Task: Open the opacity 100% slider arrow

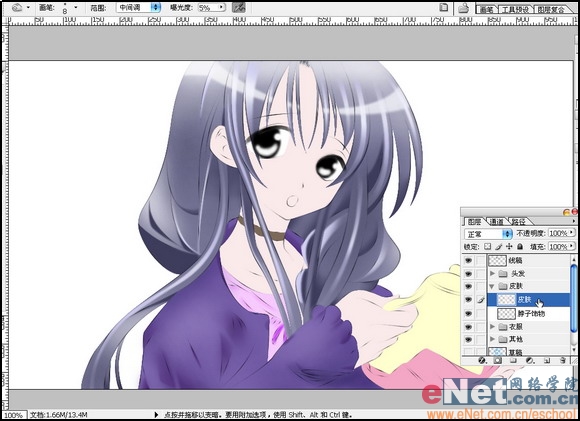Action: (x=571, y=233)
